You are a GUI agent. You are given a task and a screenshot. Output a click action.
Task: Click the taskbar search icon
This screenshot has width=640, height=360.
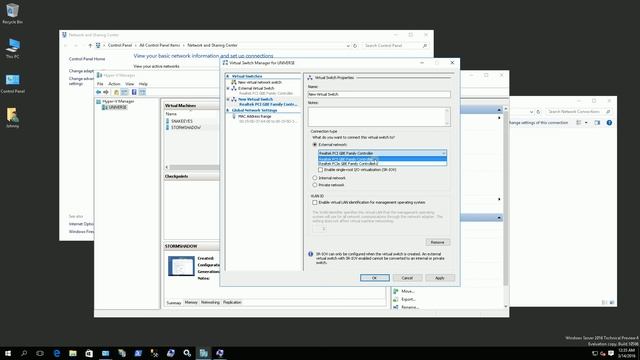pyautogui.click(x=24, y=353)
